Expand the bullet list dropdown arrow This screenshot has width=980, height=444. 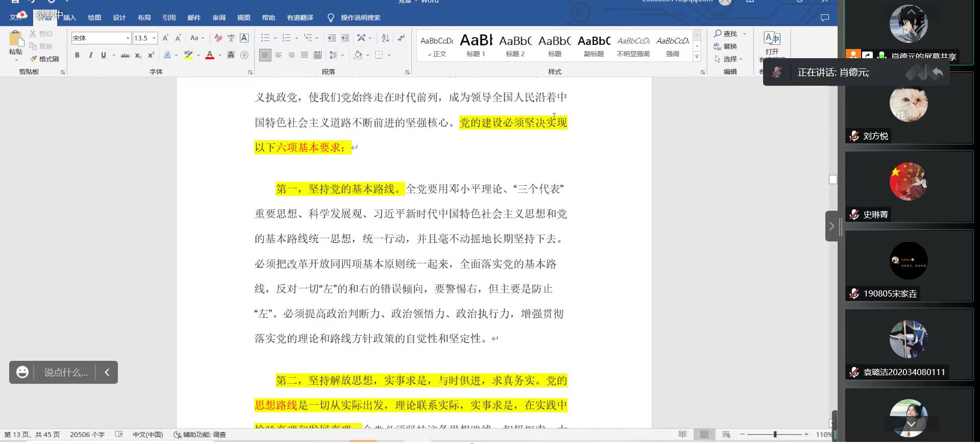coord(275,38)
